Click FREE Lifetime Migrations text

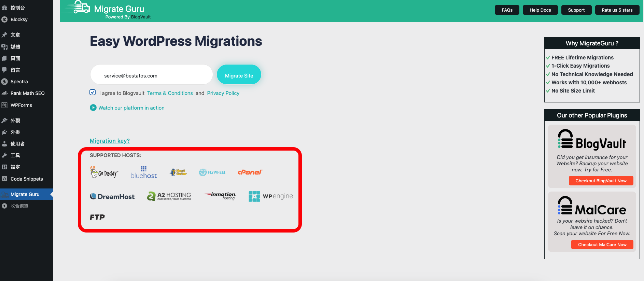(x=583, y=58)
